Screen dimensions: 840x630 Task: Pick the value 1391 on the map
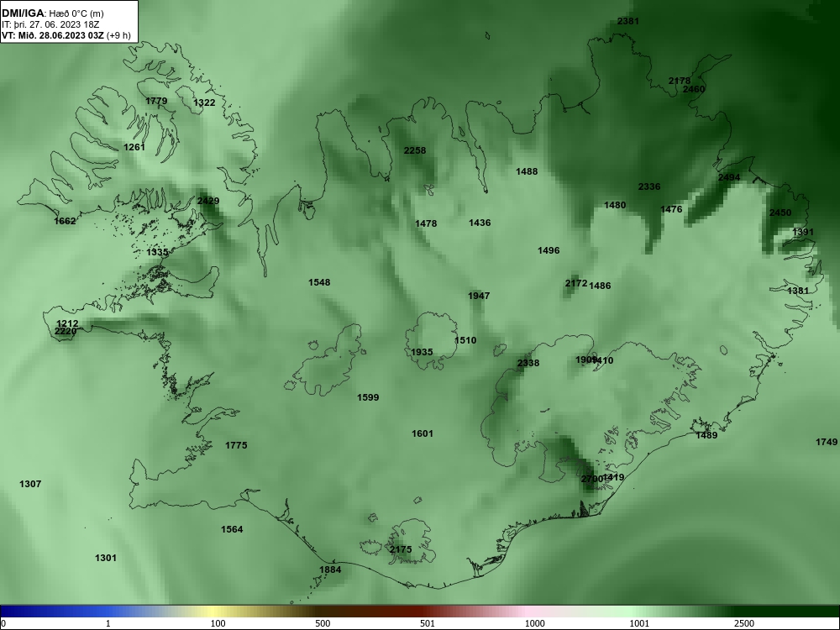pyautogui.click(x=803, y=233)
